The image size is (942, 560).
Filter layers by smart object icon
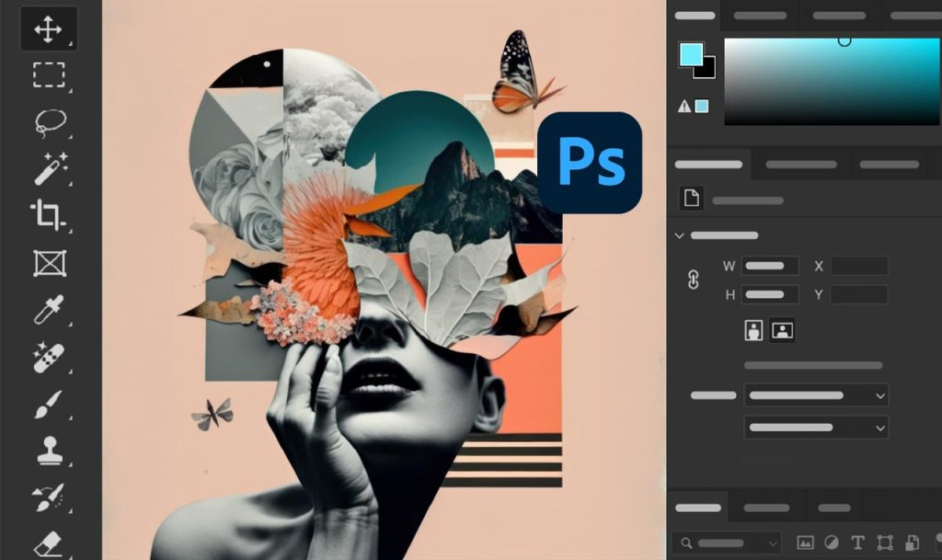click(912, 543)
